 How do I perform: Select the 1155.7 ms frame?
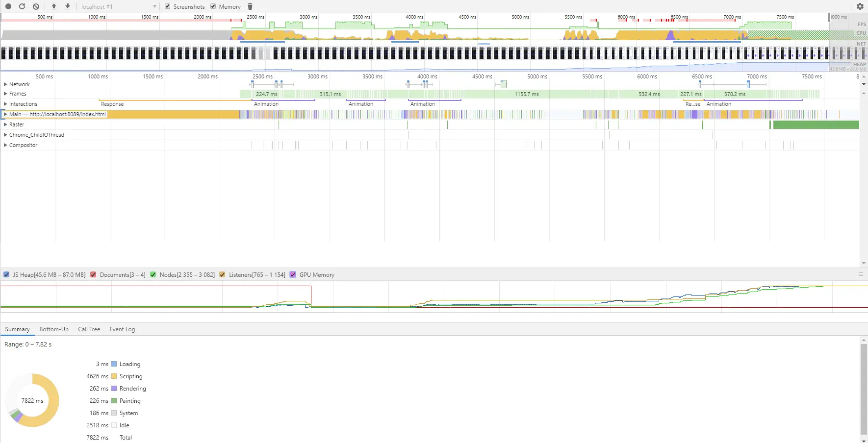(x=527, y=94)
